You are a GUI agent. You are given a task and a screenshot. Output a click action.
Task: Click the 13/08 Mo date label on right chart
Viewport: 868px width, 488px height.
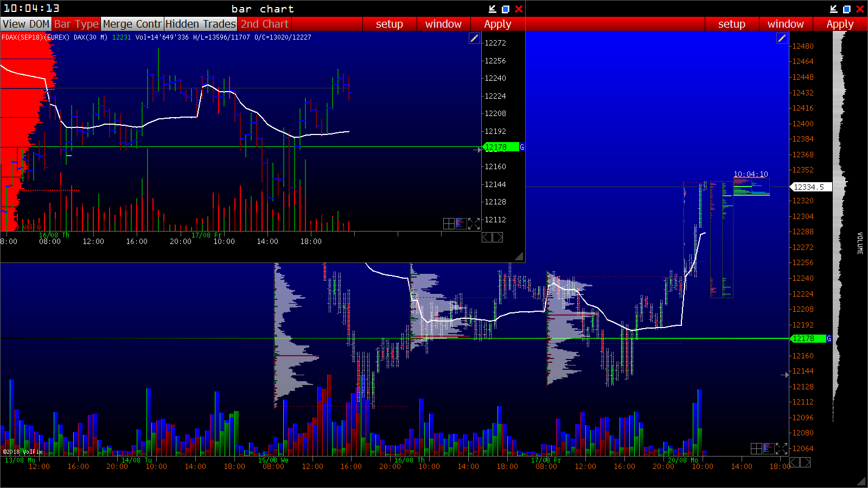20,460
